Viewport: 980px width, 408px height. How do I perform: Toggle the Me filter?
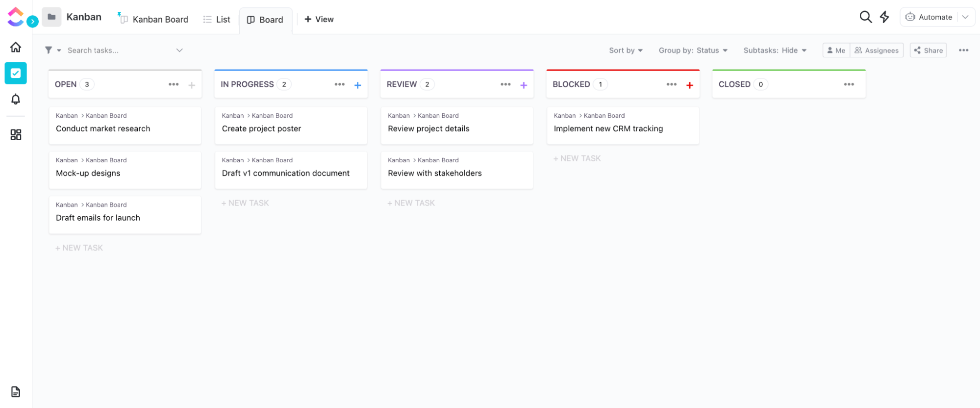point(836,51)
